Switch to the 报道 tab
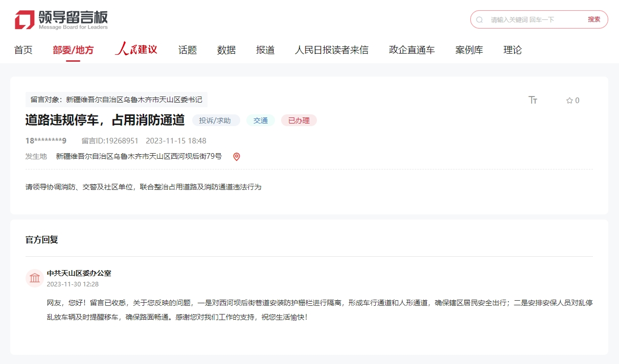 265,50
